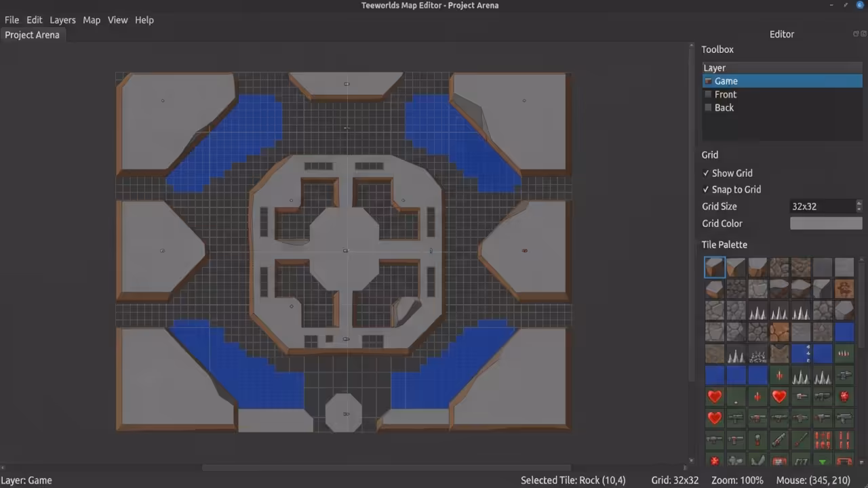Choose the orange cracked dirt tile
The height and width of the screenshot is (488, 868).
(779, 332)
